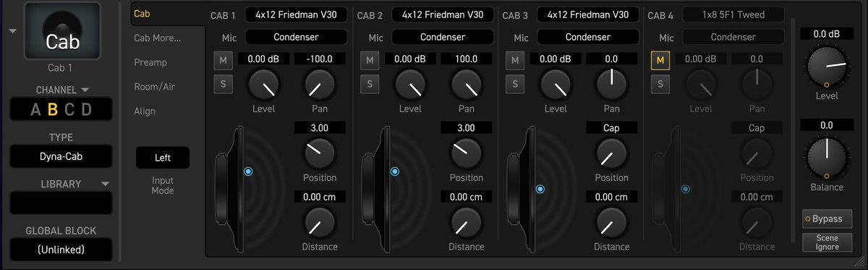Select channel B

coord(52,110)
